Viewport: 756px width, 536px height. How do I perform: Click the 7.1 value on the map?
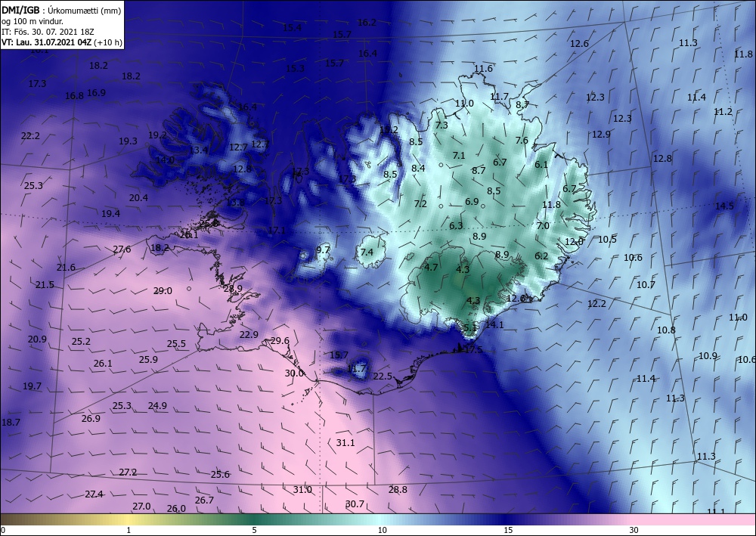459,156
